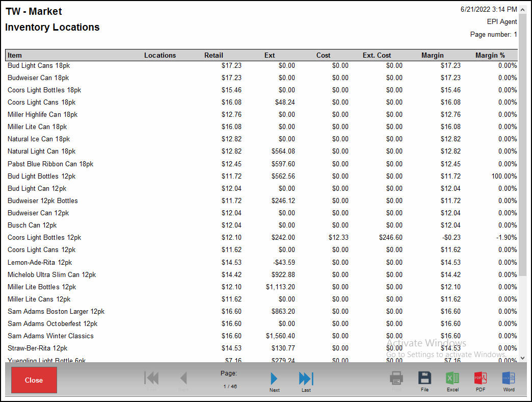Click the scrollbar down arrow
The width and height of the screenshot is (532, 402).
coord(522,358)
